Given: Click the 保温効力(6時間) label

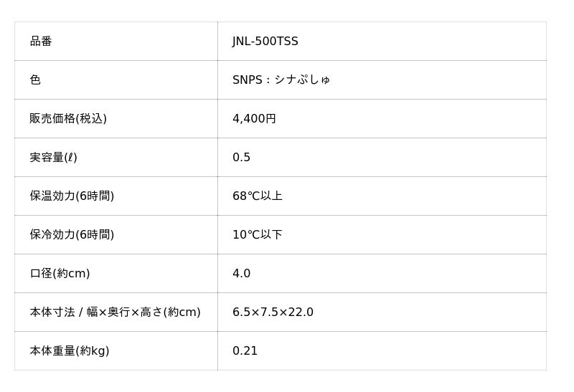Looking at the screenshot, I should click(x=72, y=196).
